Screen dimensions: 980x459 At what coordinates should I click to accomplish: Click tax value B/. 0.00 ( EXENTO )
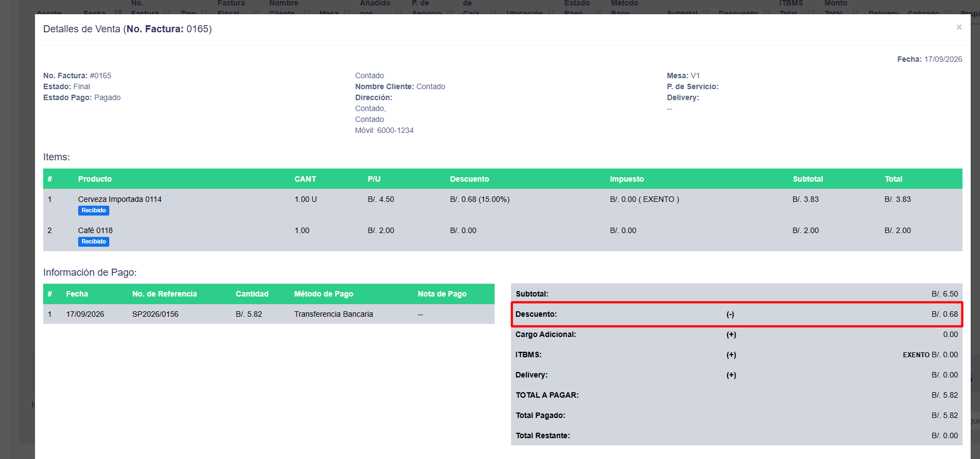tap(644, 199)
